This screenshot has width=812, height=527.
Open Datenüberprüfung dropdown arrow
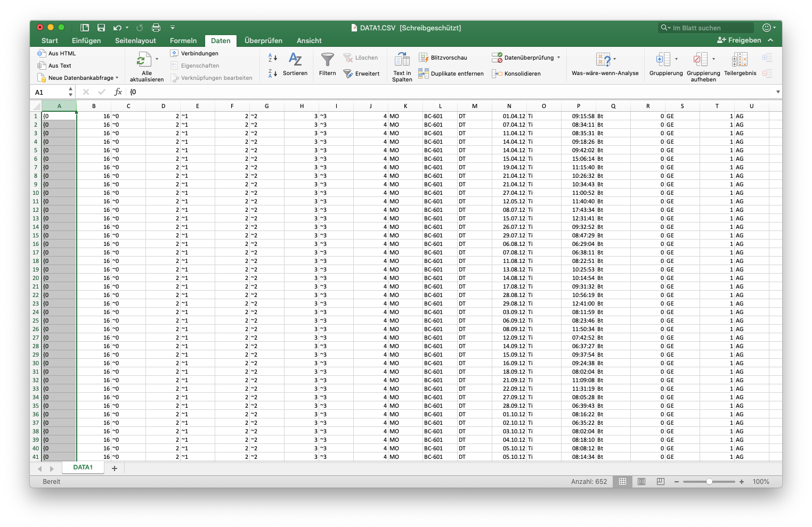tap(559, 57)
